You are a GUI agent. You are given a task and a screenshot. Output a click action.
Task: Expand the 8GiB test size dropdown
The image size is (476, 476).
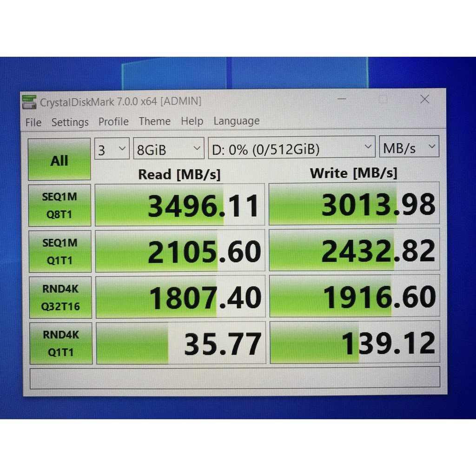pyautogui.click(x=169, y=149)
